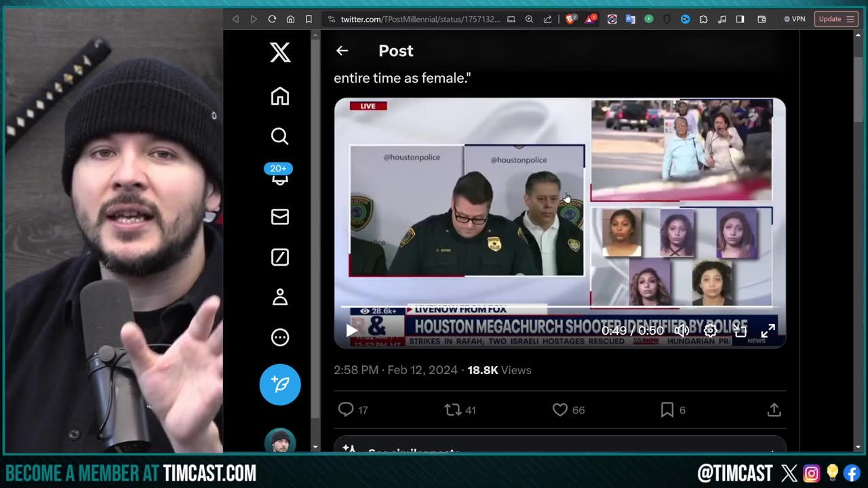Seek on the video progress bar
This screenshot has width=868, height=488.
[x=559, y=307]
